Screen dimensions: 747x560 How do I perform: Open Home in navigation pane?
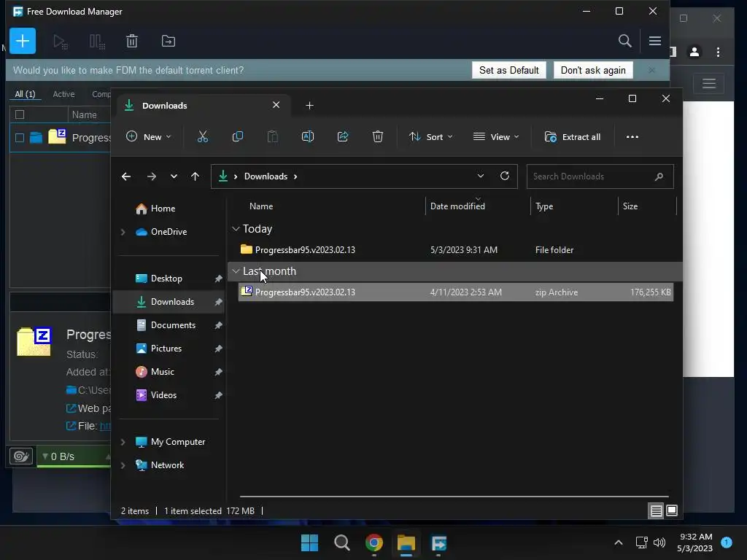pyautogui.click(x=163, y=209)
